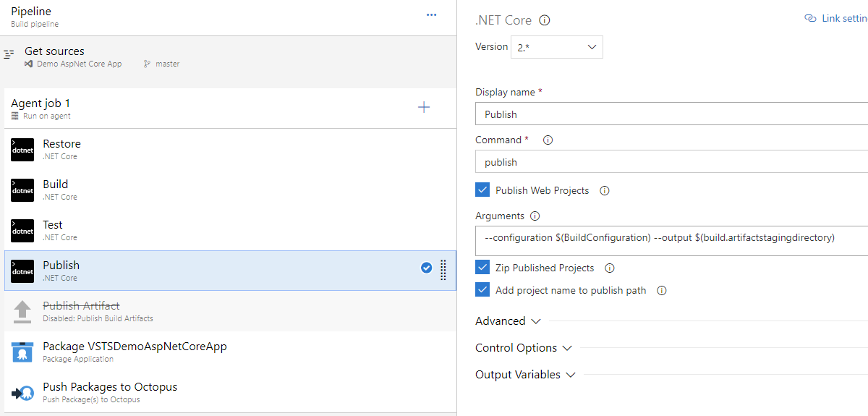The height and width of the screenshot is (416, 868).
Task: Uncheck Publish Web Projects checkbox
Action: [x=482, y=190]
